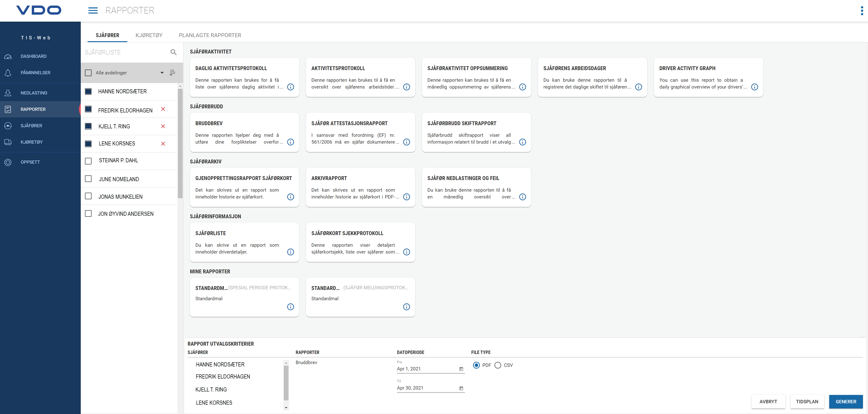The image size is (868, 414).
Task: Click the Sjåførliste search field
Action: coord(126,52)
